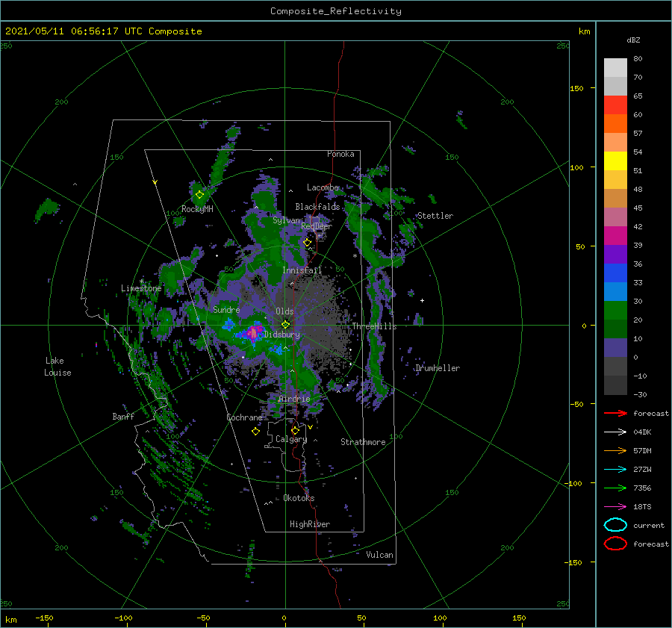Click the Blackfalds label on the map
Image resolution: width=672 pixels, height=628 pixels.
(x=317, y=207)
